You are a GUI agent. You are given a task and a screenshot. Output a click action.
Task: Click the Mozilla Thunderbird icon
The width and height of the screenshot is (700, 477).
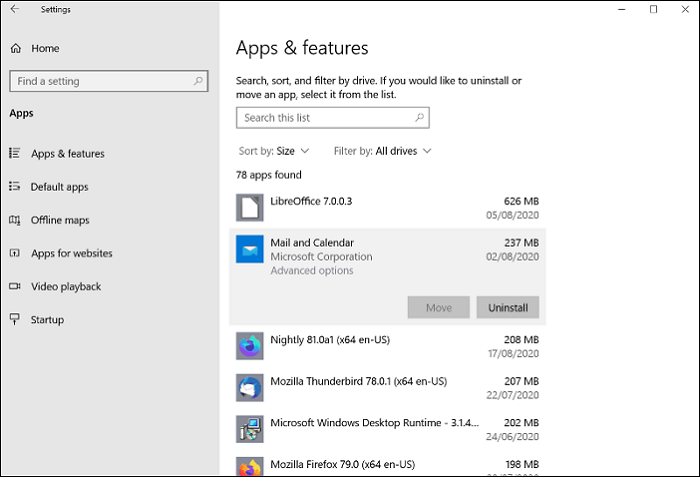click(249, 388)
